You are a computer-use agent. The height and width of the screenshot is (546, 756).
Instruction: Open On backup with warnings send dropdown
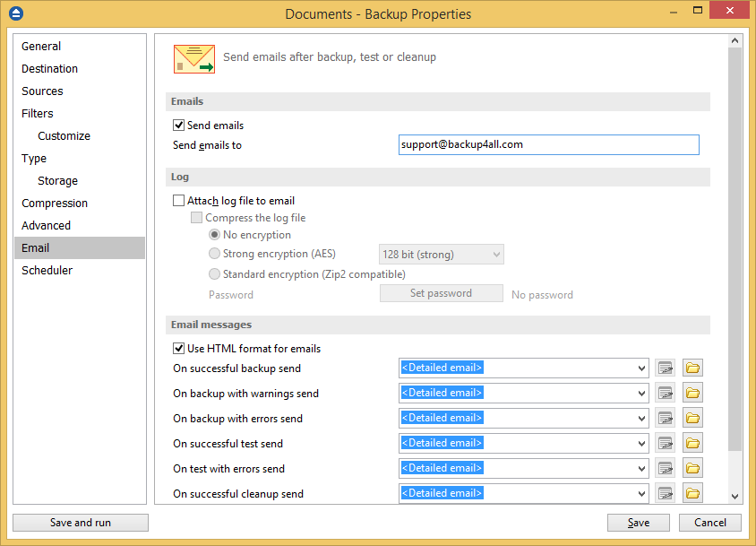point(640,393)
